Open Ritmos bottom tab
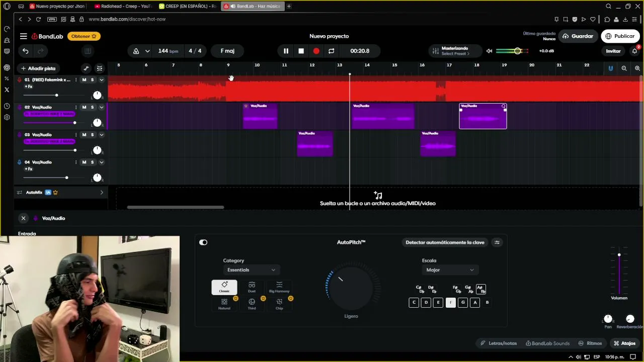This screenshot has height=362, width=644. [x=590, y=343]
